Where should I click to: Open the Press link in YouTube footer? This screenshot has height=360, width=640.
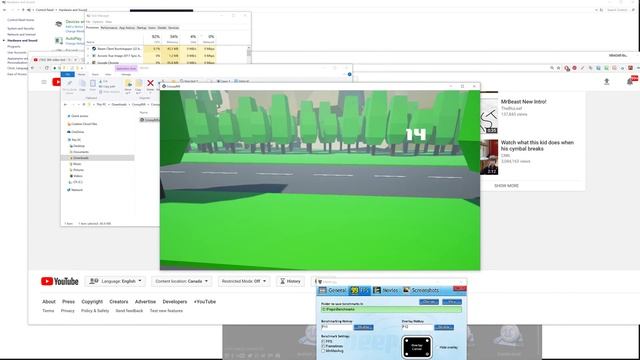[x=68, y=302]
